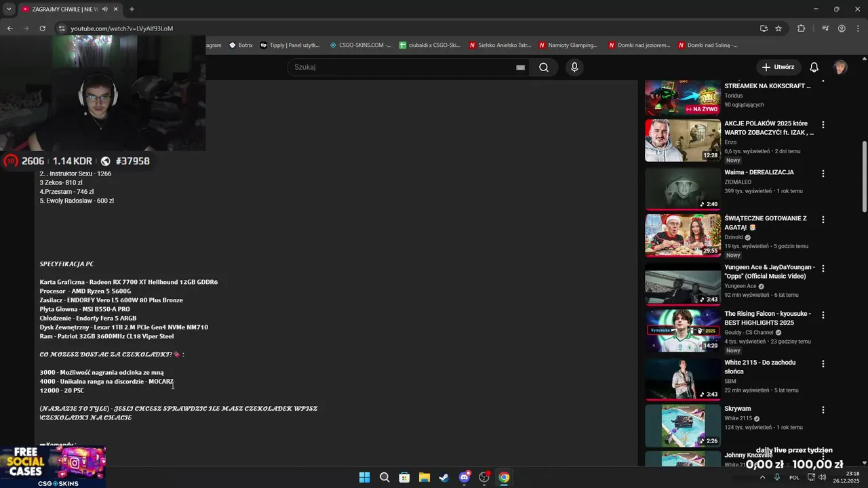Open more options for AKCJE POLAKÓW video

(823, 125)
